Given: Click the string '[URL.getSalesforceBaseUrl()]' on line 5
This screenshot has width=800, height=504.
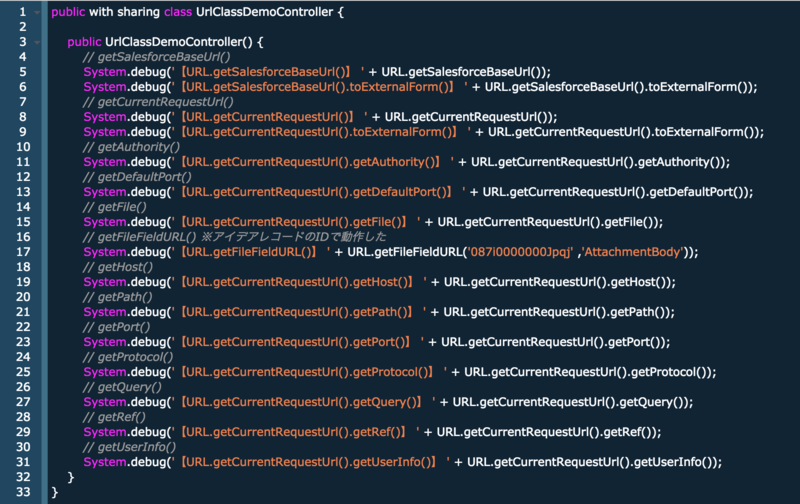Looking at the screenshot, I should coord(266,72).
